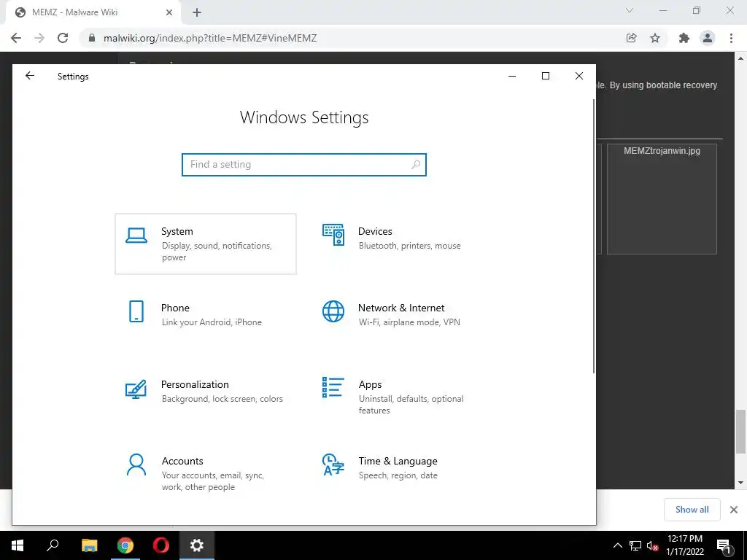Click the Network & Internet title
The image size is (747, 560).
(x=401, y=308)
